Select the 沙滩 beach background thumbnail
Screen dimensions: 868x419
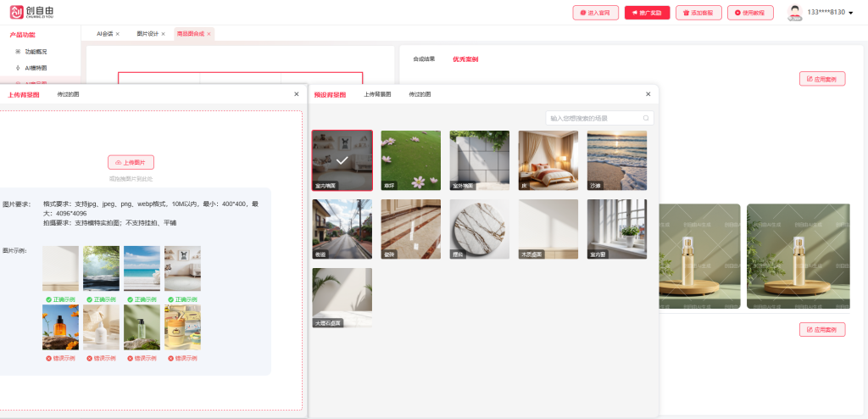(616, 160)
